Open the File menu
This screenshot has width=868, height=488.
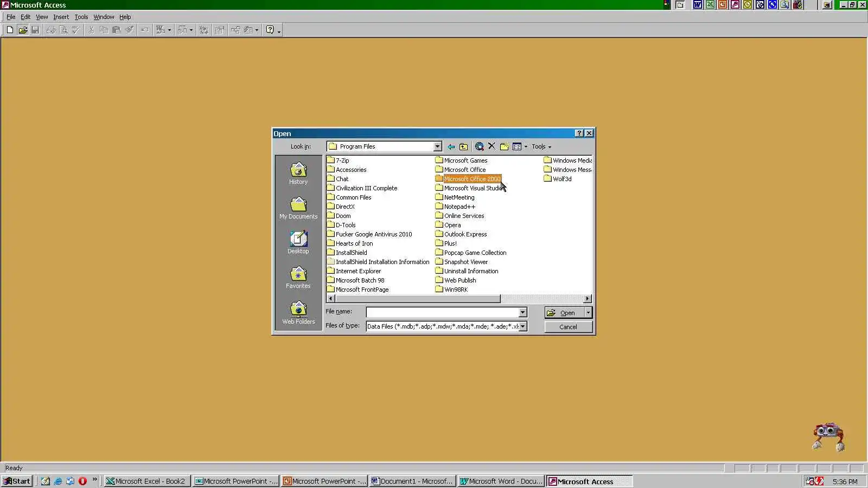pyautogui.click(x=11, y=17)
